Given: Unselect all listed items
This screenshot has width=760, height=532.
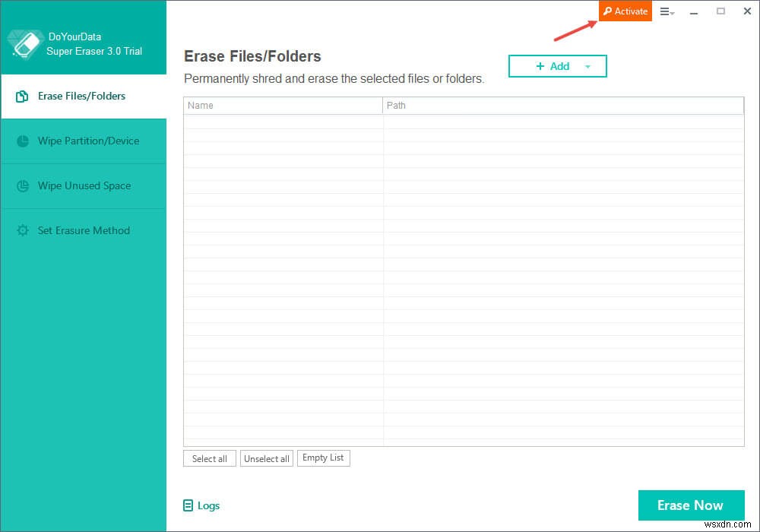Looking at the screenshot, I should (266, 458).
